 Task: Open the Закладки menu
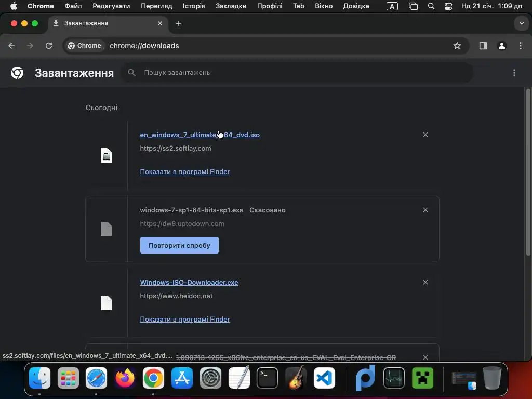click(231, 6)
